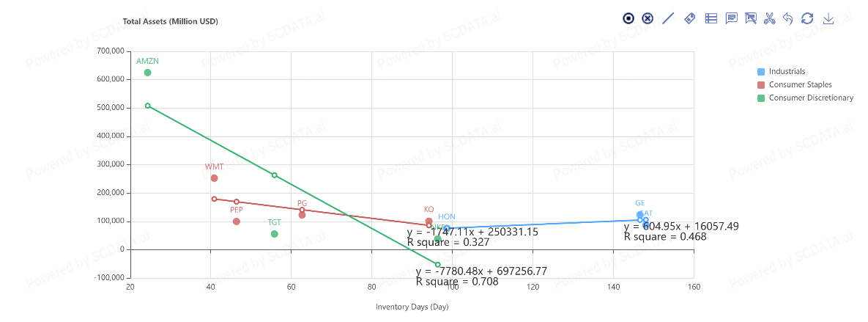Click the price tag label icon
The width and height of the screenshot is (868, 322).
[x=689, y=18]
